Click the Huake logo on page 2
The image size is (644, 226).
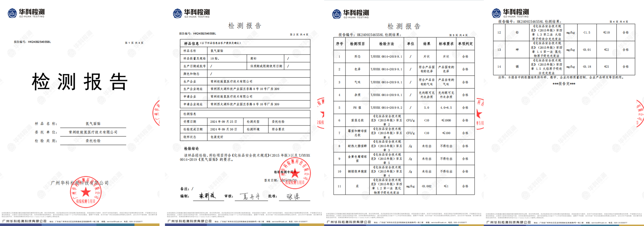coord(191,13)
